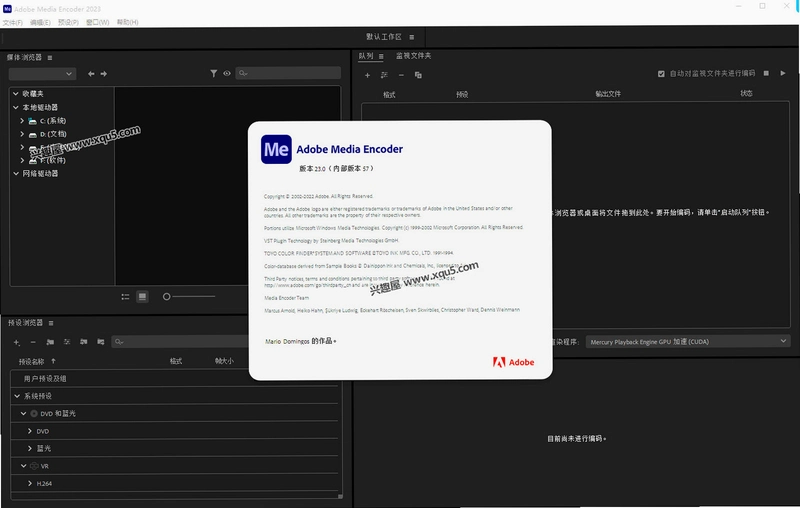Go back in the media browser
The width and height of the screenshot is (800, 508).
(91, 74)
